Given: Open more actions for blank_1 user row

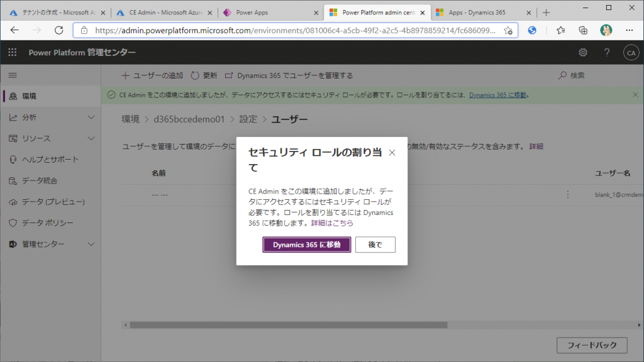Looking at the screenshot, I should coord(568,195).
